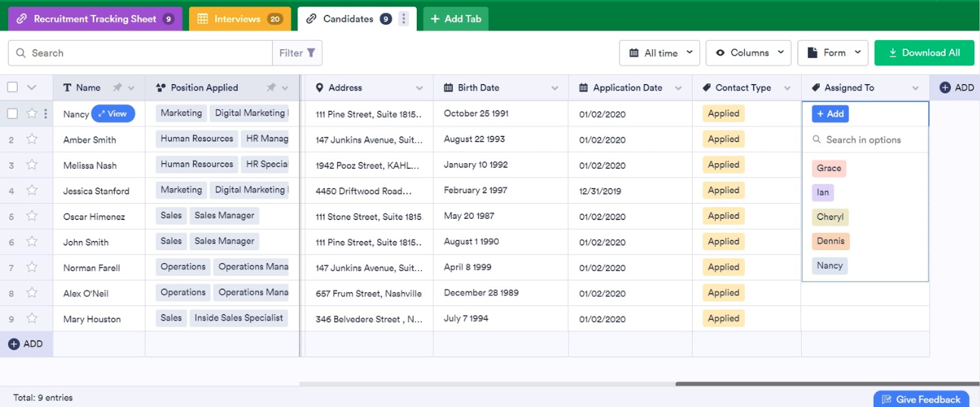Viewport: 980px width, 407px height.
Task: Open row options dots for Nancy row
Action: [46, 114]
